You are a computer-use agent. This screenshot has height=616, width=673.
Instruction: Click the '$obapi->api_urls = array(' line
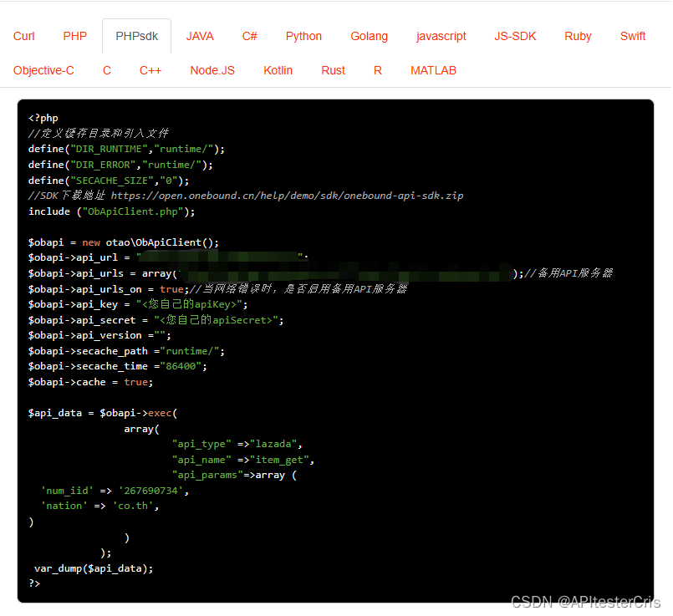[321, 273]
